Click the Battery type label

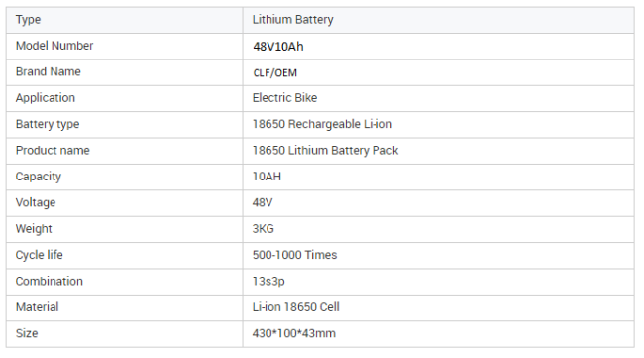point(48,124)
